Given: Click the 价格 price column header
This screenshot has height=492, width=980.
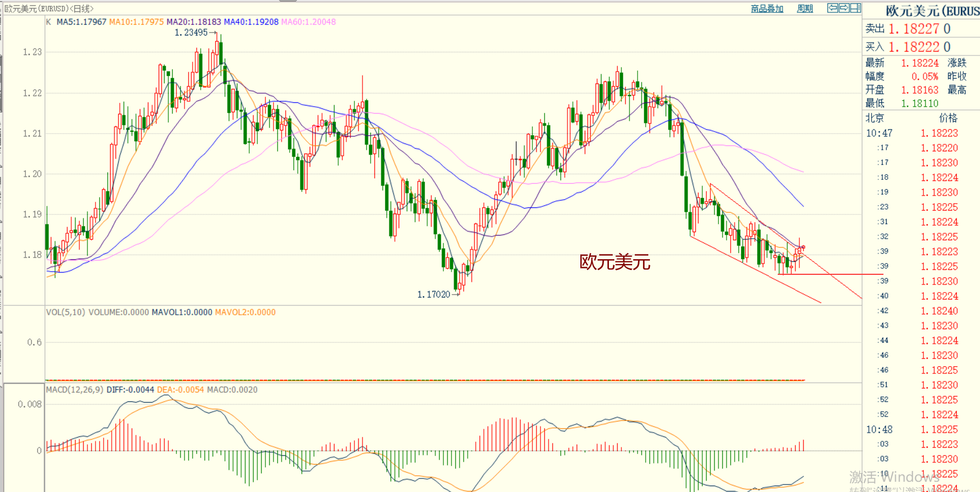Looking at the screenshot, I should [948, 118].
